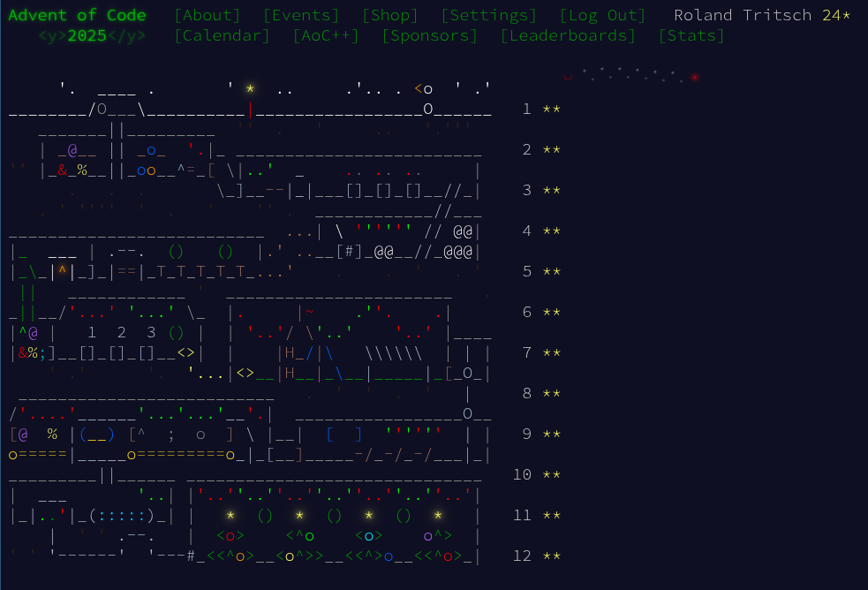Open the About page link
The height and width of the screenshot is (590, 868).
[208, 15]
